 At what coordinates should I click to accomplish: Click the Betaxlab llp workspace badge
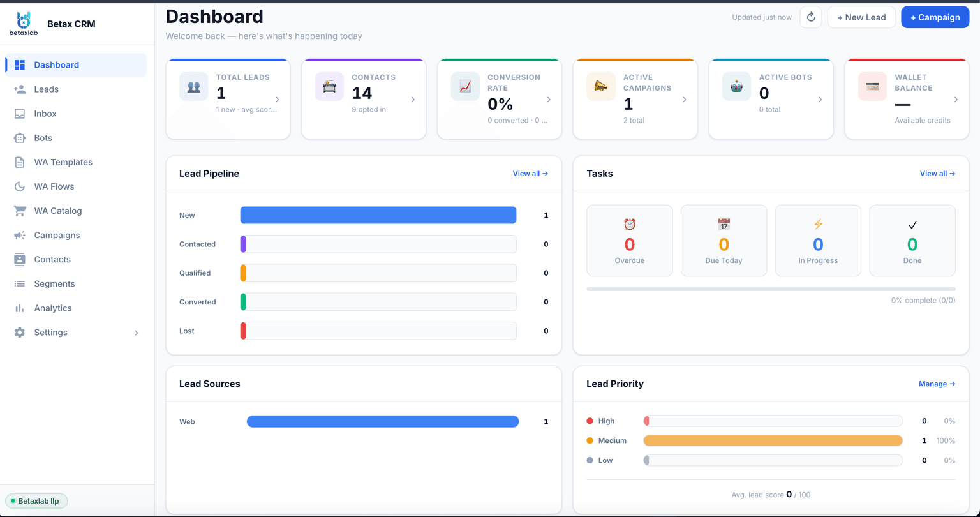pos(36,501)
